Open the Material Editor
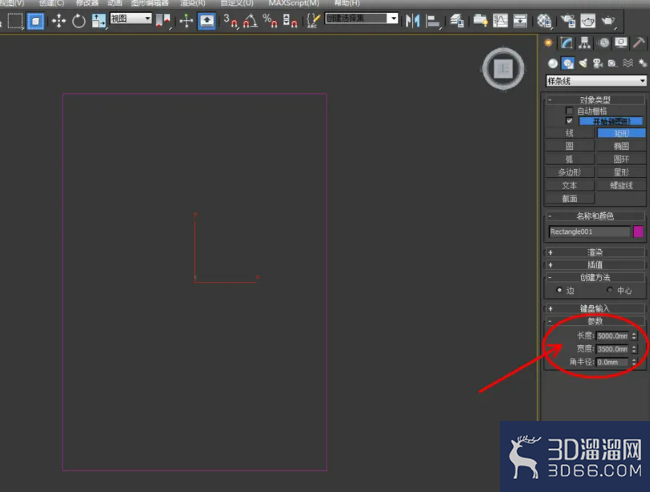This screenshot has width=650, height=492. (x=544, y=21)
